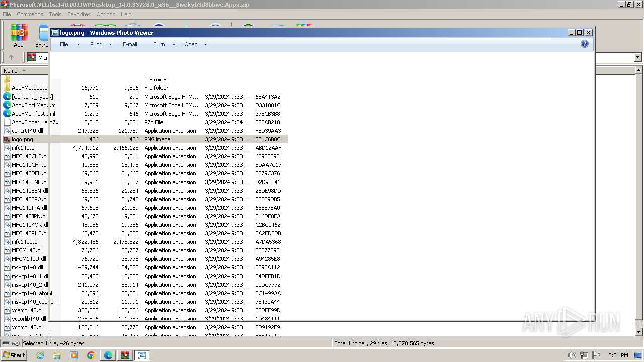Click the WinRAR scrollbar up arrow
Image resolution: width=644 pixels, height=362 pixels.
click(639, 71)
